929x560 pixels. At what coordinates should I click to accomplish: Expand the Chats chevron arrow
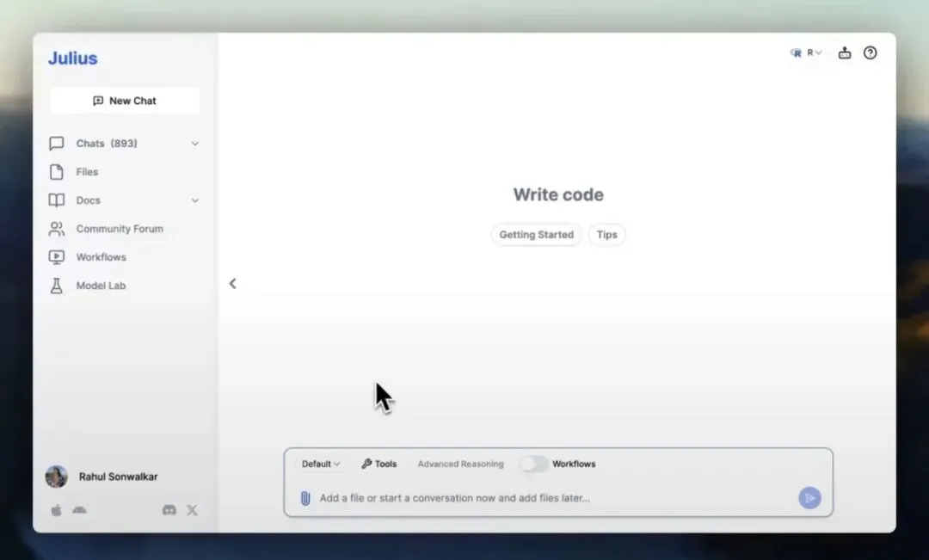[x=195, y=144]
